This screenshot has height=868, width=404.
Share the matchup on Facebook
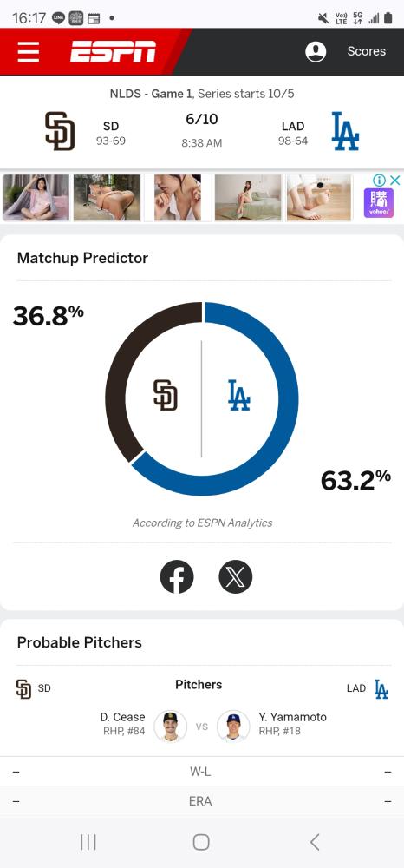[177, 577]
